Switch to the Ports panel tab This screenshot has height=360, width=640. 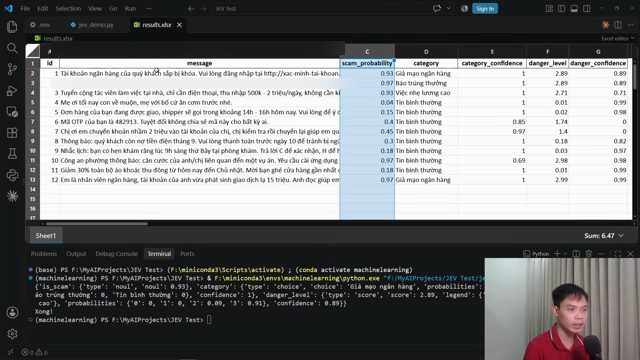[187, 254]
